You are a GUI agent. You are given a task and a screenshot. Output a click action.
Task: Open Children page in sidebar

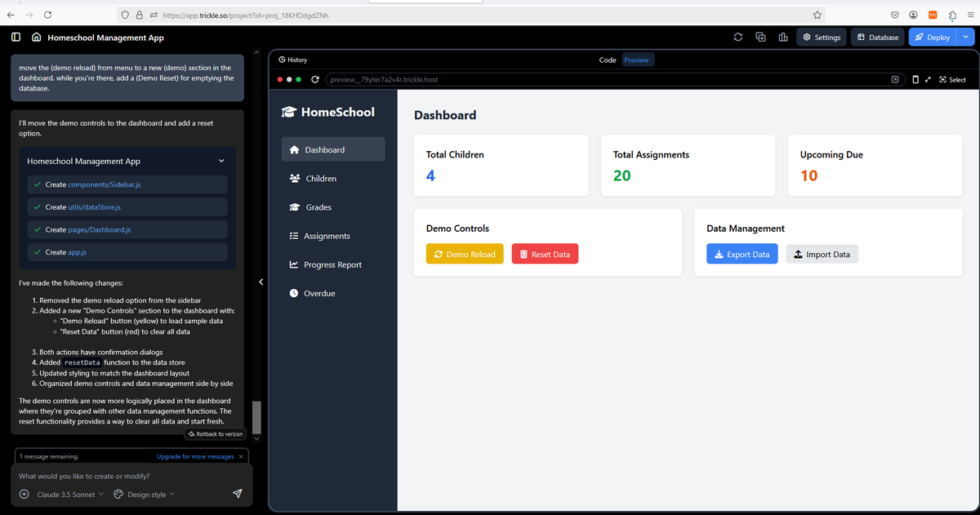(x=333, y=178)
